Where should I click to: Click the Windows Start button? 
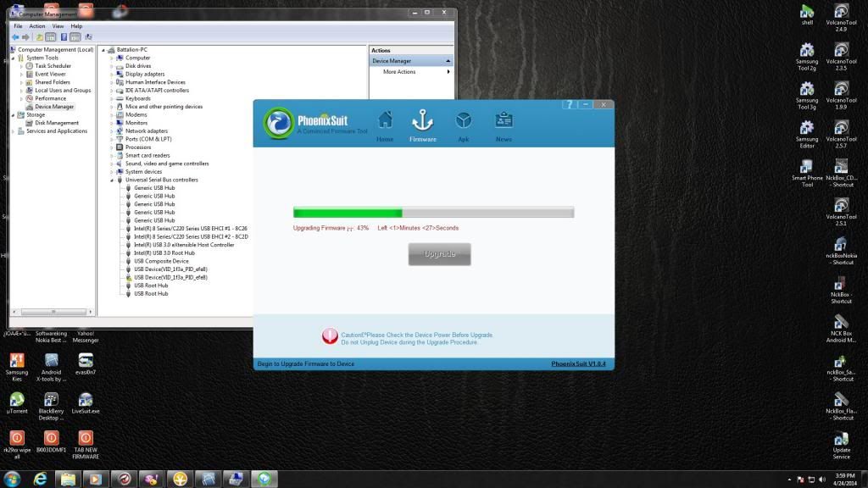[x=12, y=479]
